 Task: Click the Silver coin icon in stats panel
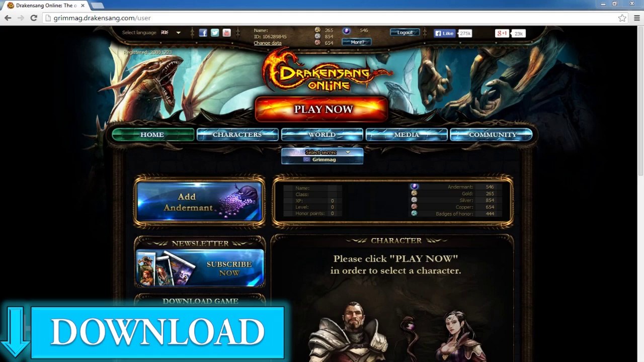point(414,200)
